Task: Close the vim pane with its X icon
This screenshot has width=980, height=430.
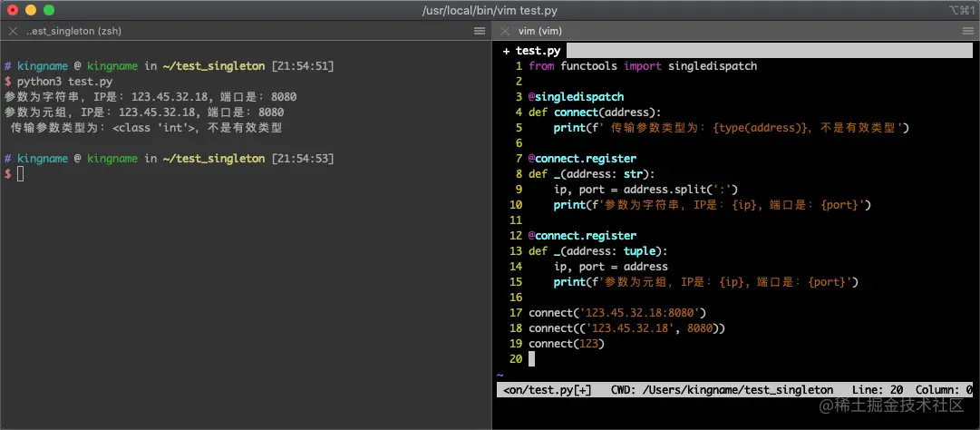Action: click(505, 31)
